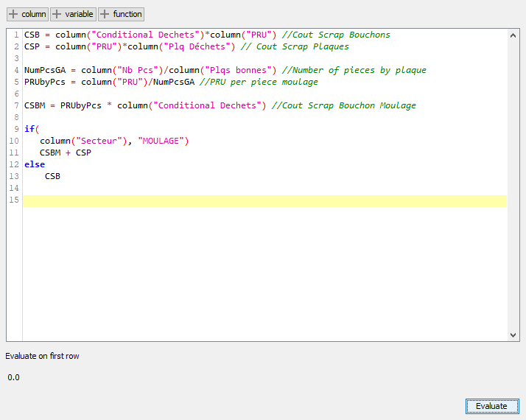The height and width of the screenshot is (420, 526).
Task: Click the comment '//Cout Scrap Bouchon Moulage'
Action: (x=344, y=105)
